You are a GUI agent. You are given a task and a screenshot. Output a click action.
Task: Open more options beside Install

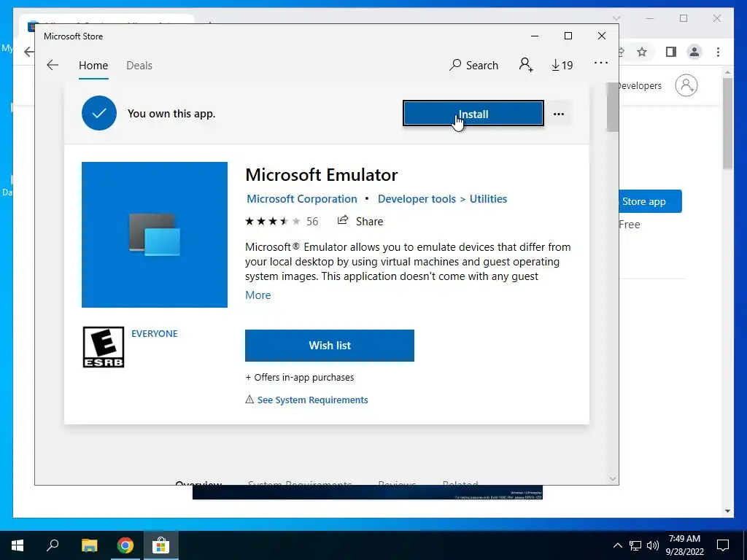pos(559,114)
